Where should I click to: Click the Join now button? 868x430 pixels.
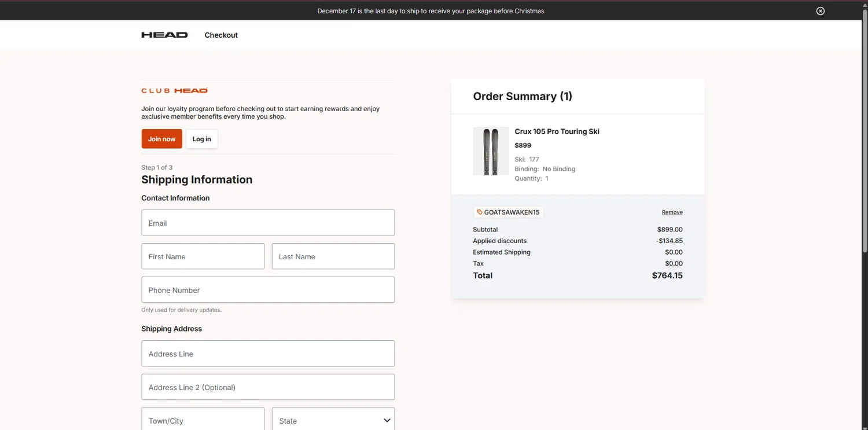point(161,139)
